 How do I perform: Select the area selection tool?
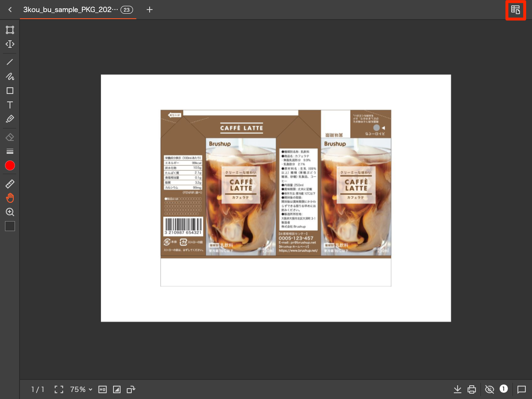coord(10,30)
